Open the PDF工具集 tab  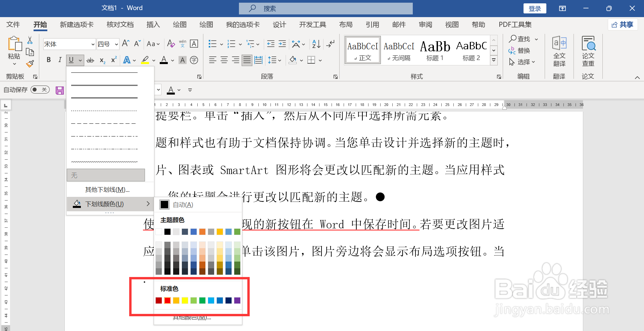[515, 24]
